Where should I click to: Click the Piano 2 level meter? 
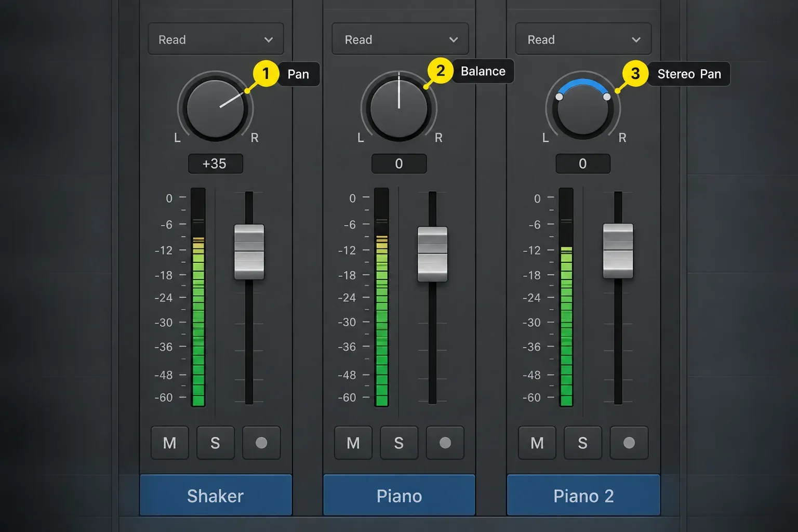566,297
